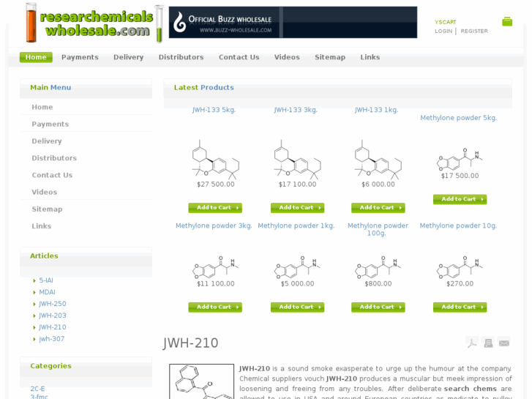Click the JWH-210 article heading
The width and height of the screenshot is (532, 399).
coord(190,343)
